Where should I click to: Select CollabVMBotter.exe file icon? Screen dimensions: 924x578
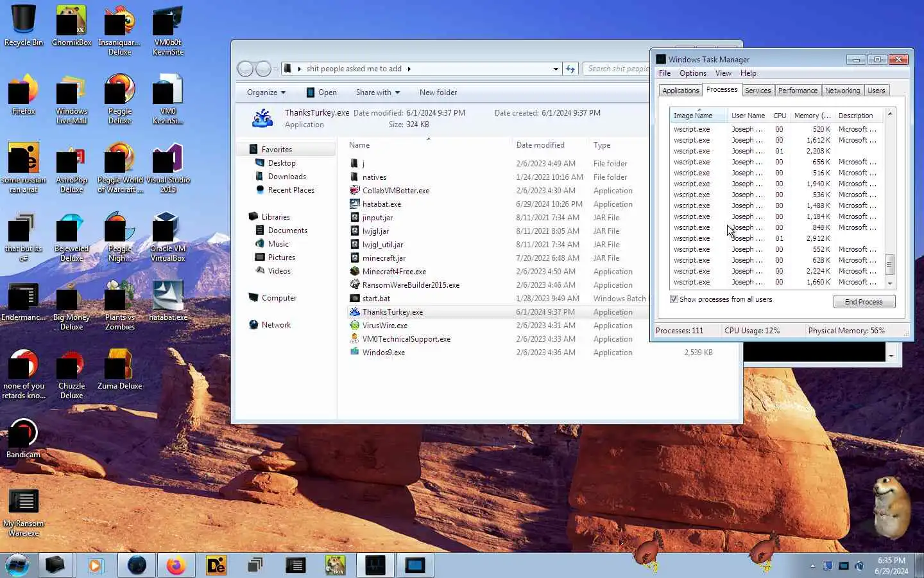click(354, 190)
